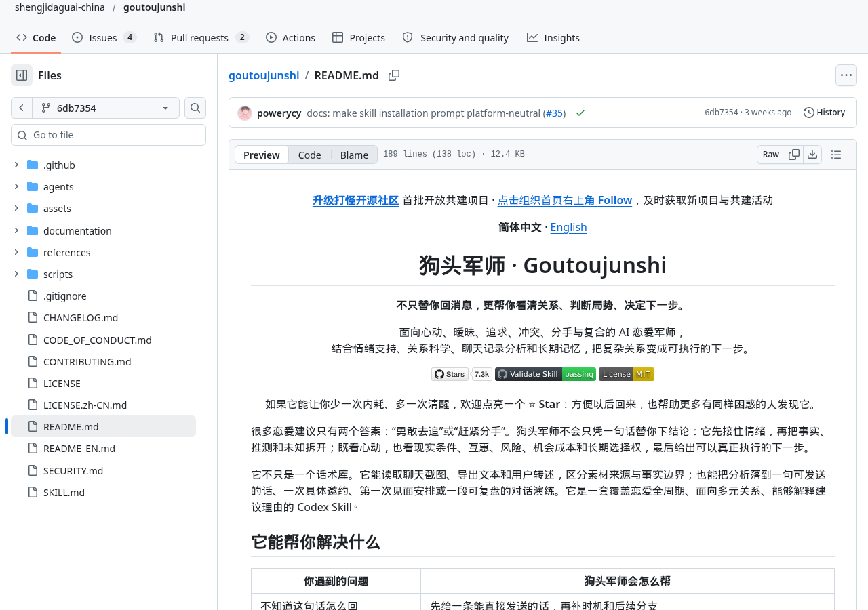Open the Insights tab
This screenshot has height=610, width=868.
[x=553, y=37]
